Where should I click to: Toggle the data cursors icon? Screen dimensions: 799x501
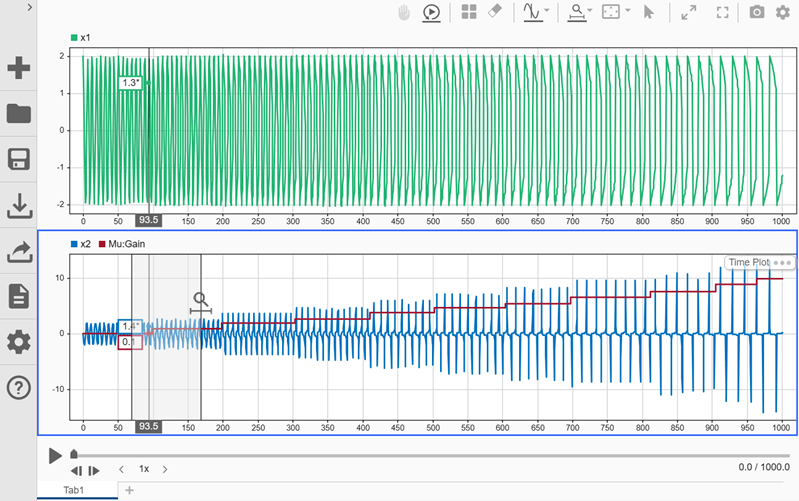(532, 12)
